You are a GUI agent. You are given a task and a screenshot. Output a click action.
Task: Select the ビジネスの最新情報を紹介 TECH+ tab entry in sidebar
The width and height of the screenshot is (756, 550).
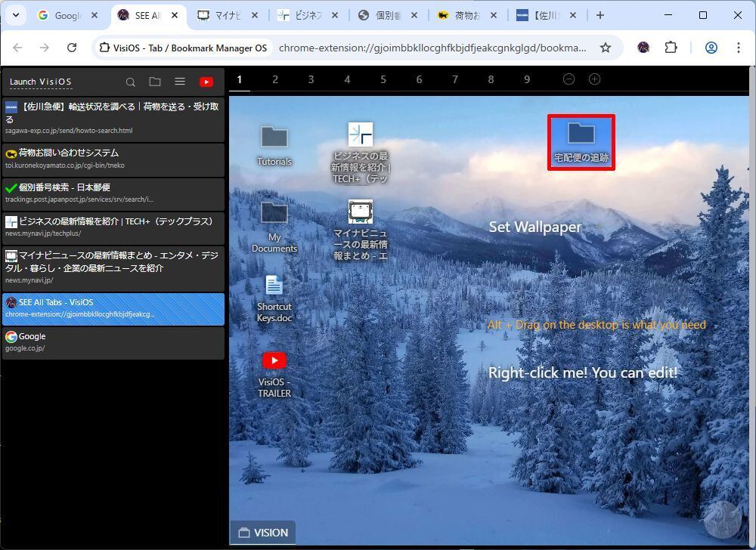point(113,227)
